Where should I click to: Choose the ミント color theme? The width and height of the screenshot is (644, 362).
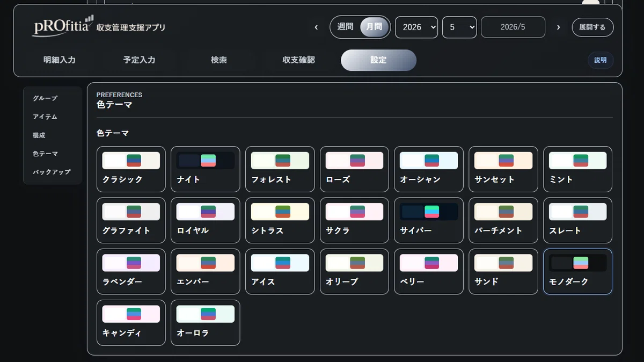click(x=577, y=169)
